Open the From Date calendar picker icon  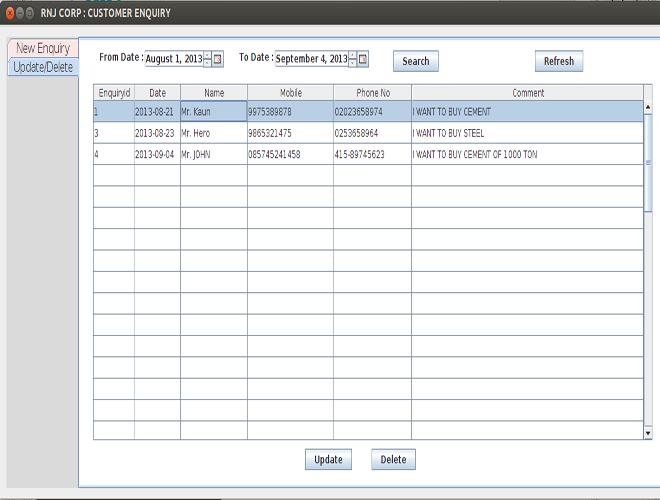point(218,59)
